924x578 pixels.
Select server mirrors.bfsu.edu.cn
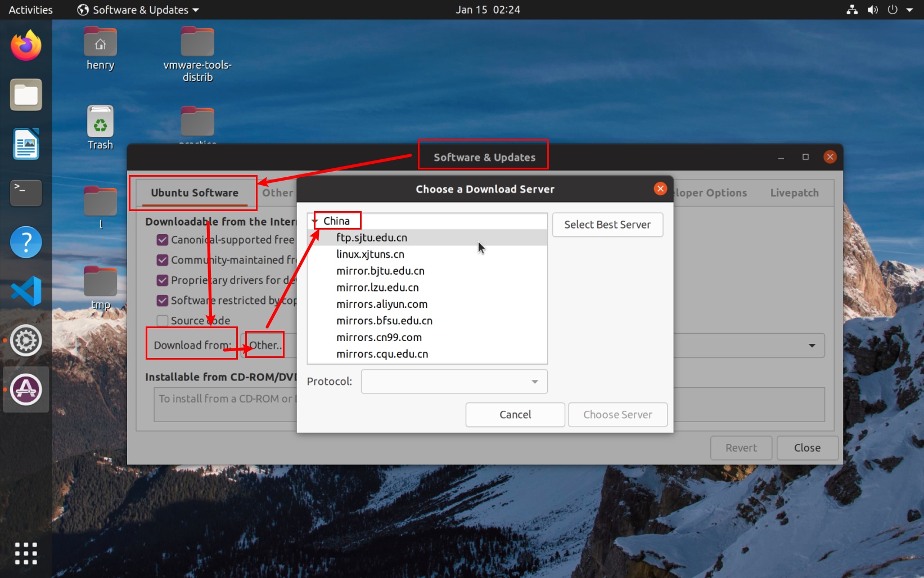tap(427, 321)
